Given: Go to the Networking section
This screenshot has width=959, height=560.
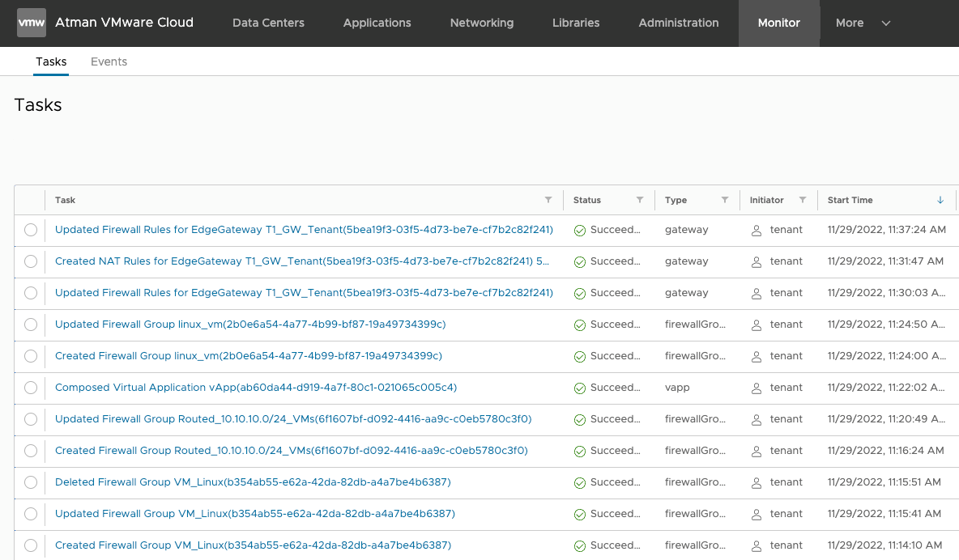Looking at the screenshot, I should click(482, 23).
